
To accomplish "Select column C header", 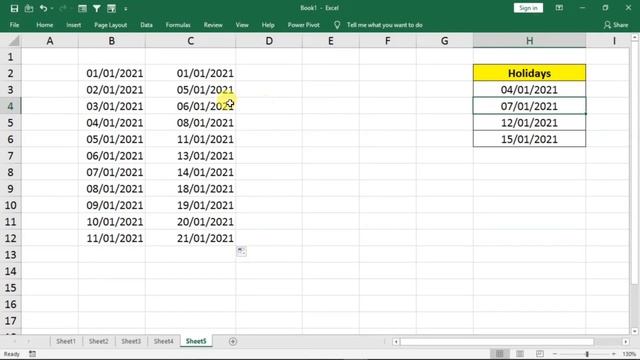I will pyautogui.click(x=191, y=41).
